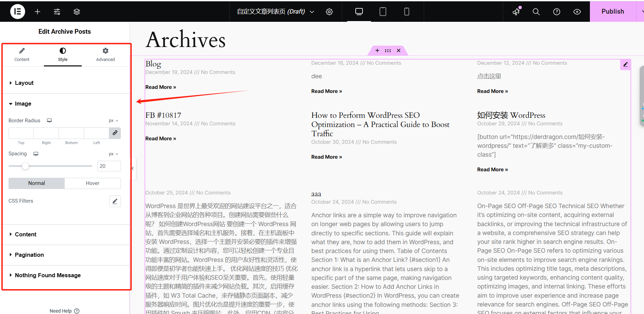This screenshot has width=644, height=314.
Task: Toggle linked values for Border Radius
Action: pyautogui.click(x=115, y=133)
